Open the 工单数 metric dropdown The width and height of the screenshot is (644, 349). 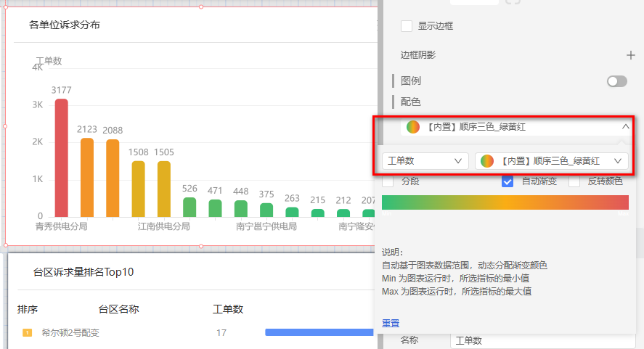[425, 160]
